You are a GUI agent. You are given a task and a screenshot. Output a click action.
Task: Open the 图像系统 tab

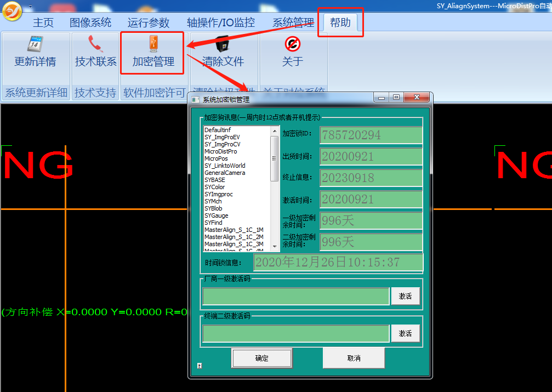coord(90,22)
